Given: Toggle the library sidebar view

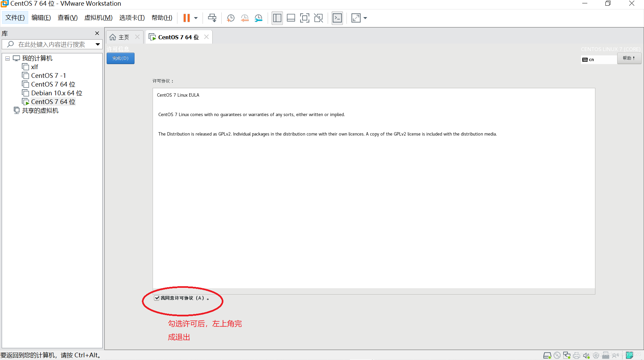Looking at the screenshot, I should pyautogui.click(x=277, y=18).
